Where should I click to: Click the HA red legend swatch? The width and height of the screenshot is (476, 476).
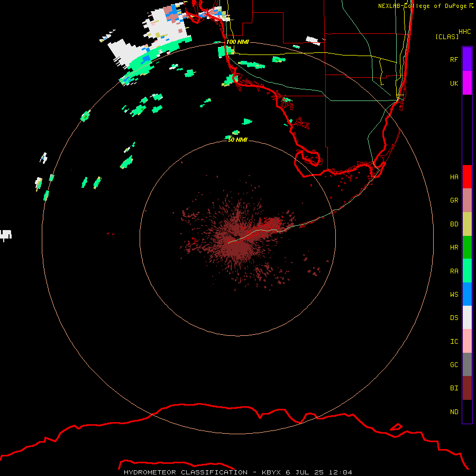(467, 177)
